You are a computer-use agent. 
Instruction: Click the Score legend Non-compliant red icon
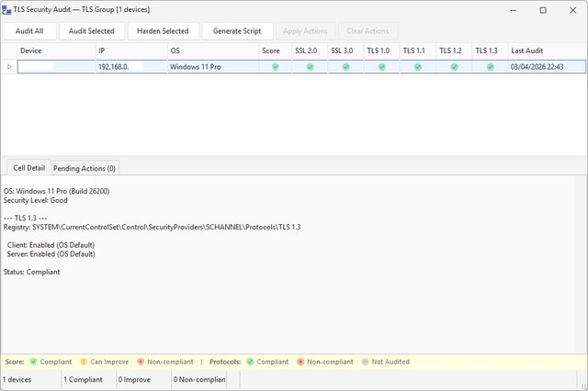[x=141, y=362]
